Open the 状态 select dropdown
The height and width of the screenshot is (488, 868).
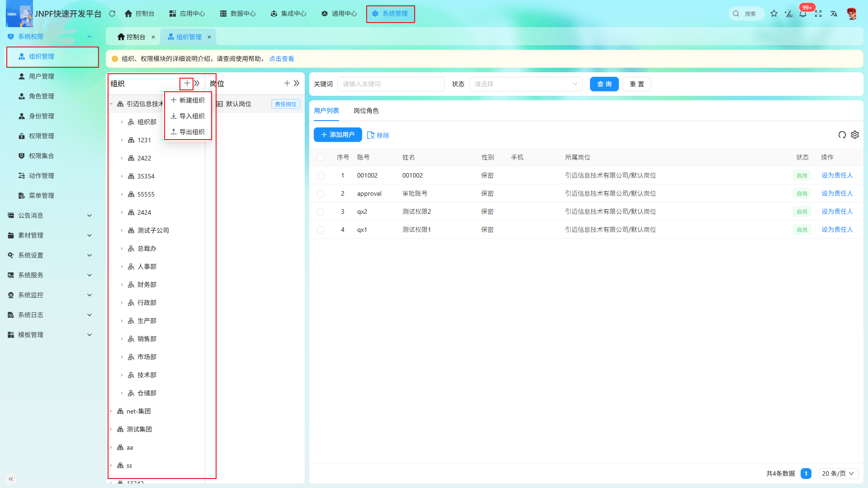coord(526,84)
